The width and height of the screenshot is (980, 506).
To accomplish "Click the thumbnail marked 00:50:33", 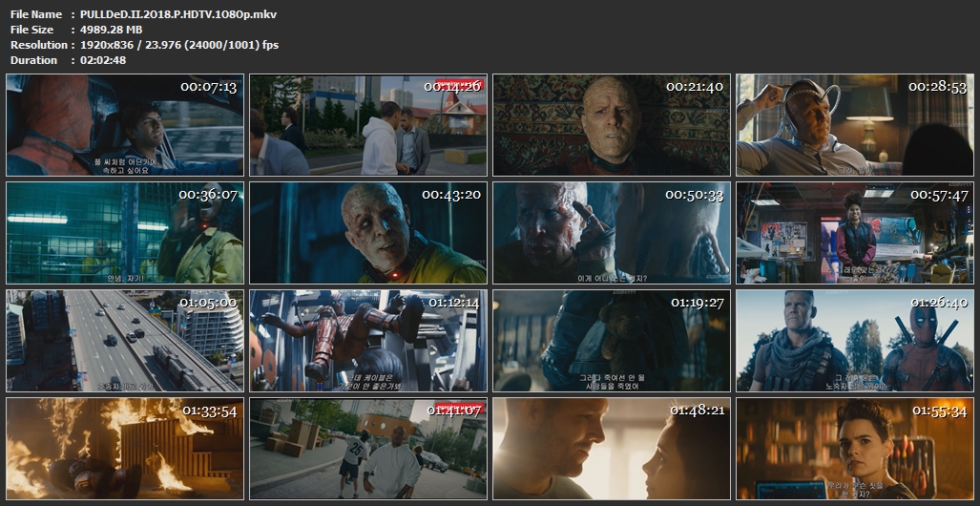I will pyautogui.click(x=612, y=233).
